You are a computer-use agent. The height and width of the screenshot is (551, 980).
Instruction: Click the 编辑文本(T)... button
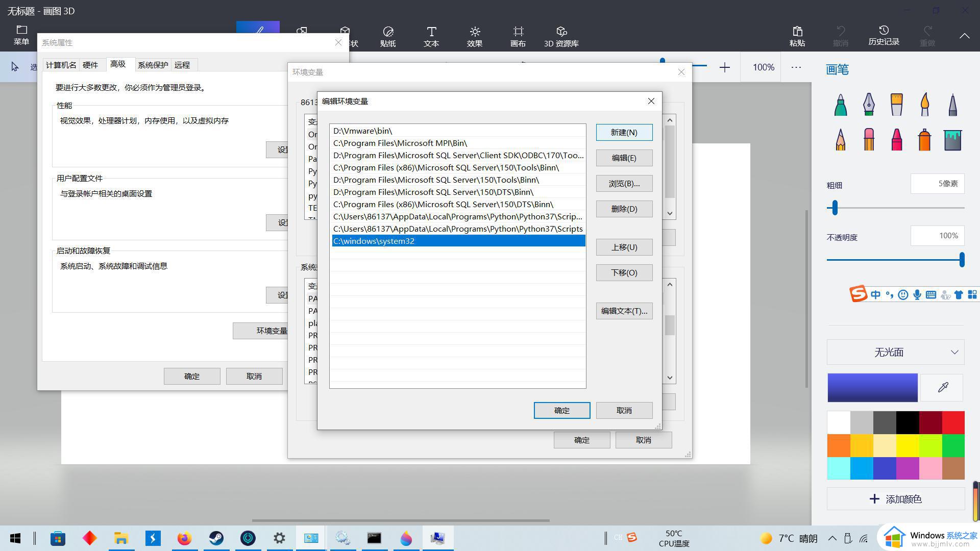coord(624,311)
